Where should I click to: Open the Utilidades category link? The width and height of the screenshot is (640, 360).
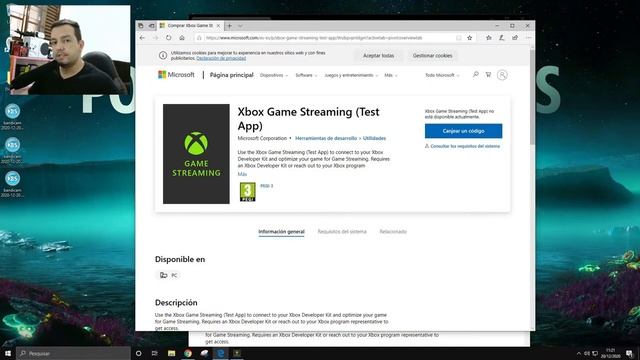[x=374, y=138]
